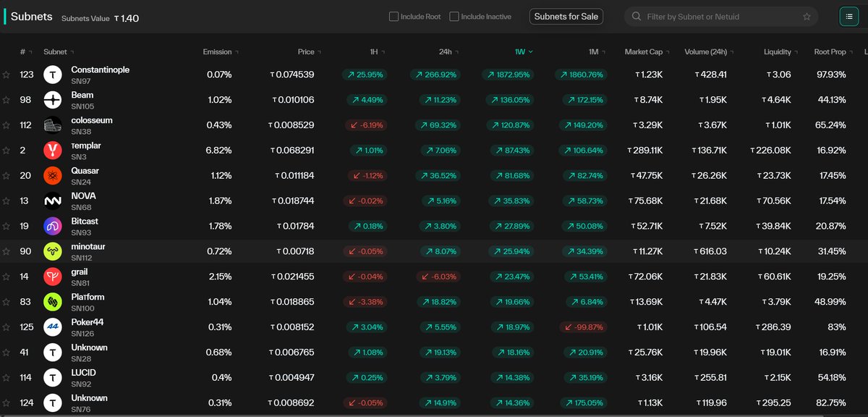Click Platform's 4.47K volume value

pos(711,303)
